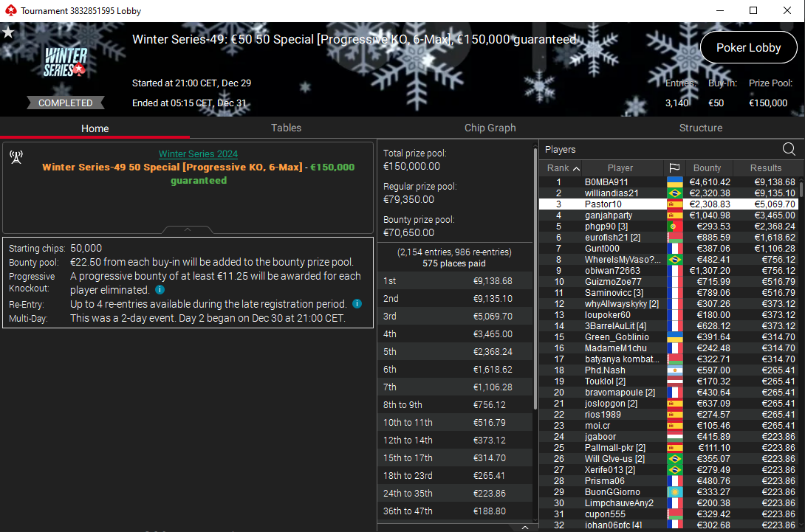Click 575 places paid text
This screenshot has width=805, height=532.
tap(454, 263)
